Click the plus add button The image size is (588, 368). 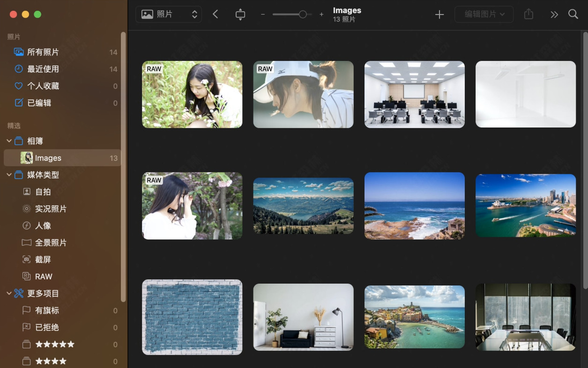[x=439, y=15]
